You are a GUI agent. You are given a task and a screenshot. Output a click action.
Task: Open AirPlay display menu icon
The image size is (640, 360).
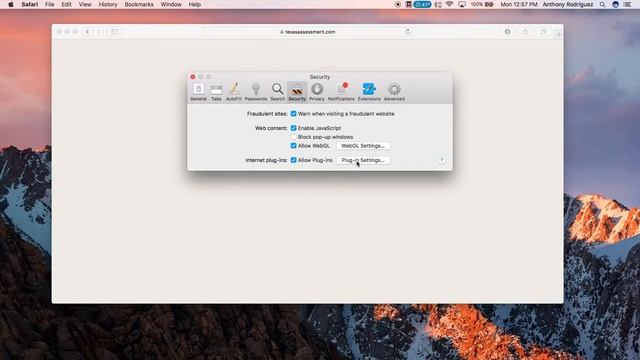point(462,4)
